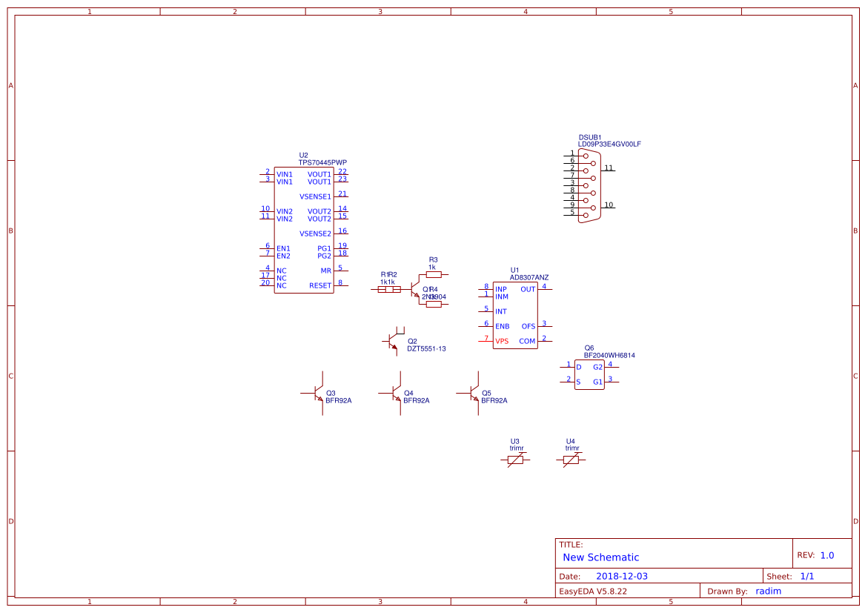Image resolution: width=868 pixels, height=613 pixels.
Task: Select the ENB pin label on U1
Action: pyautogui.click(x=502, y=326)
